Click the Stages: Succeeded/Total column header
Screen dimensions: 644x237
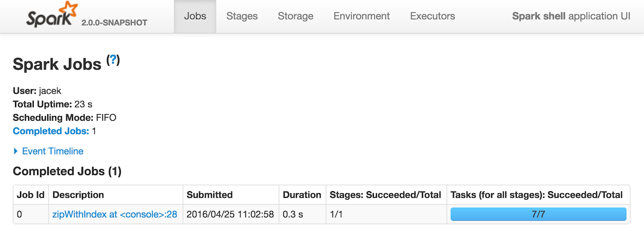[385, 195]
